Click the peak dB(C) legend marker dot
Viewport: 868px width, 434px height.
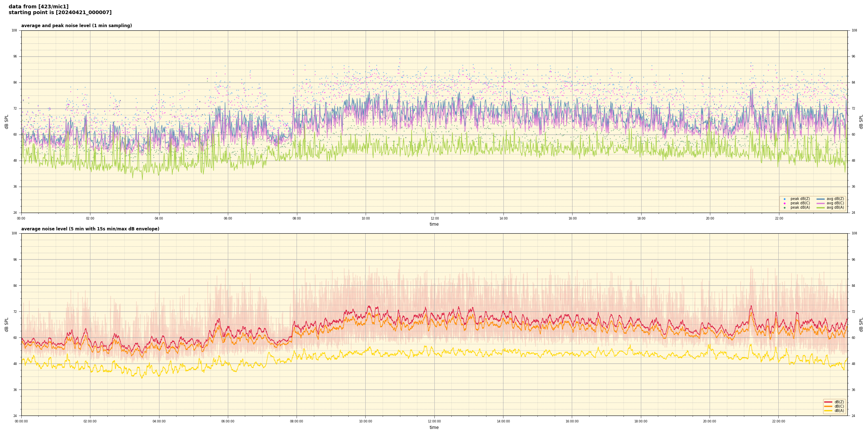pyautogui.click(x=784, y=203)
